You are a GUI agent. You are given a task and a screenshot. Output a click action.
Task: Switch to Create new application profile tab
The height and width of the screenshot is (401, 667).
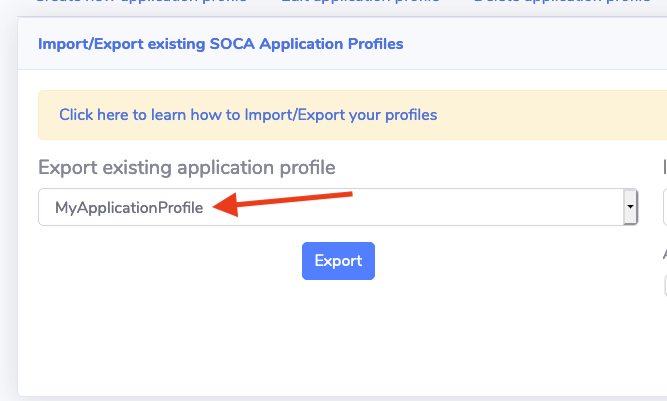140,3
